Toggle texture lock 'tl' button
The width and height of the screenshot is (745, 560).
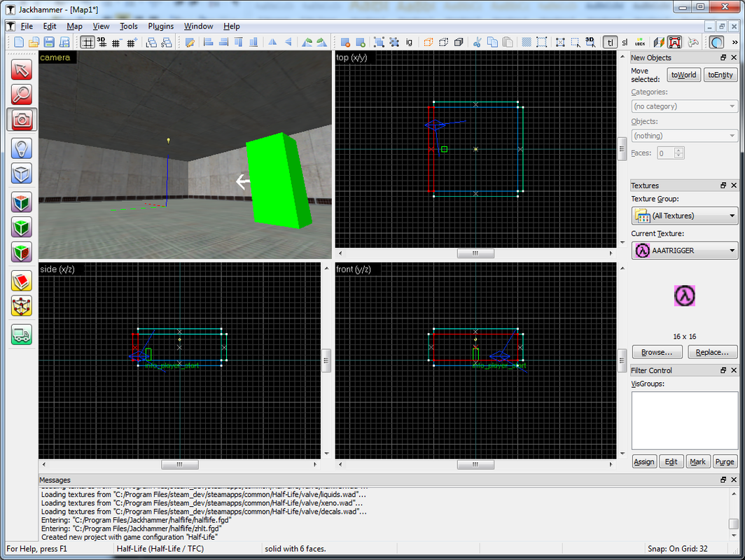[610, 42]
